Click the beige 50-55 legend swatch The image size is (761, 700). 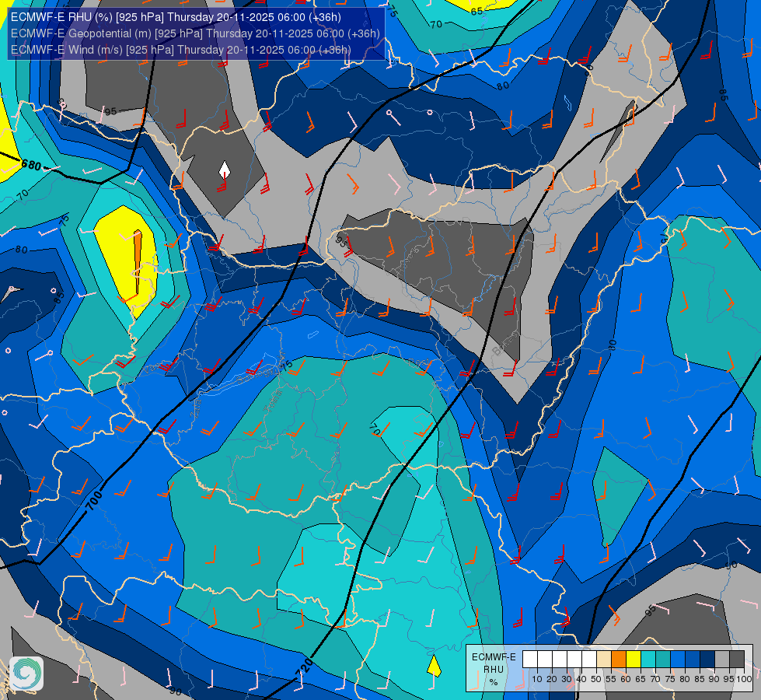point(604,660)
